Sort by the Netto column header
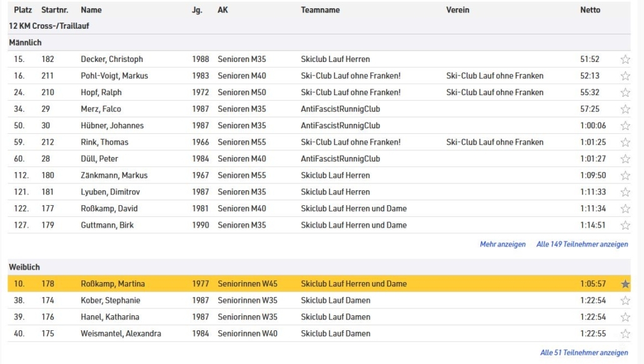Image resolution: width=644 pixels, height=364 pixels. 590,10
